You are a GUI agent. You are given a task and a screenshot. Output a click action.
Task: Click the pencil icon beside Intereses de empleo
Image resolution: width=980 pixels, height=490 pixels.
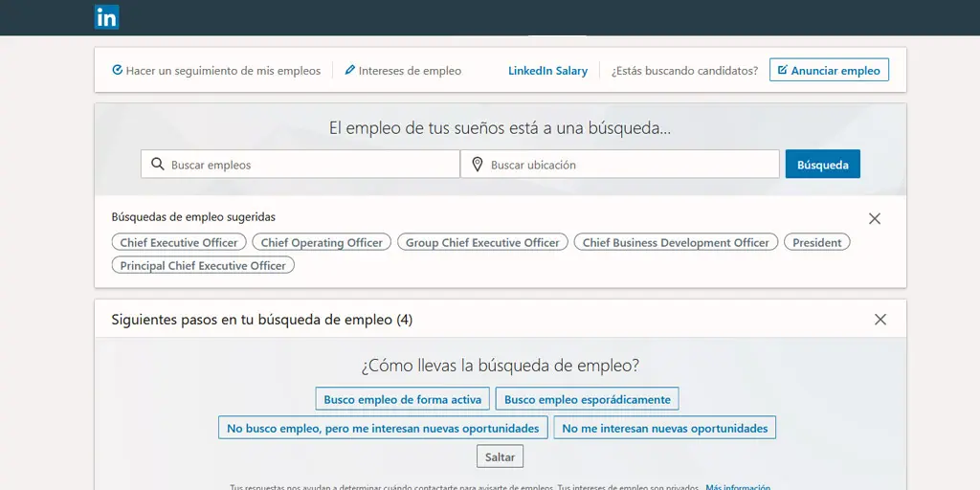[350, 70]
